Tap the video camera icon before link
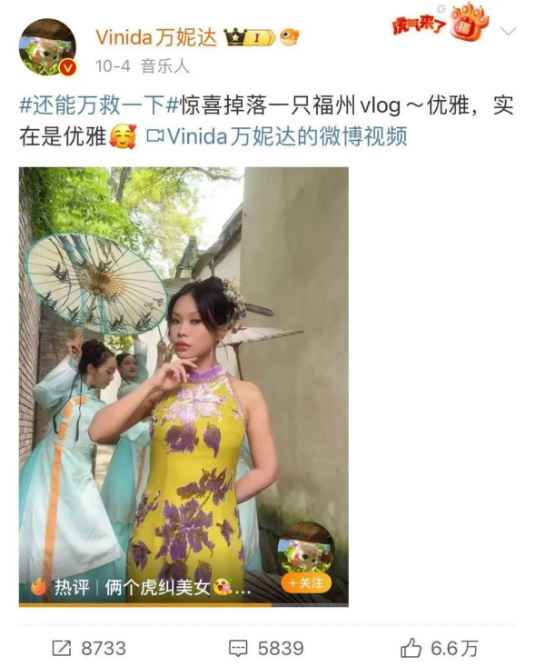The height and width of the screenshot is (665, 534). pyautogui.click(x=155, y=136)
